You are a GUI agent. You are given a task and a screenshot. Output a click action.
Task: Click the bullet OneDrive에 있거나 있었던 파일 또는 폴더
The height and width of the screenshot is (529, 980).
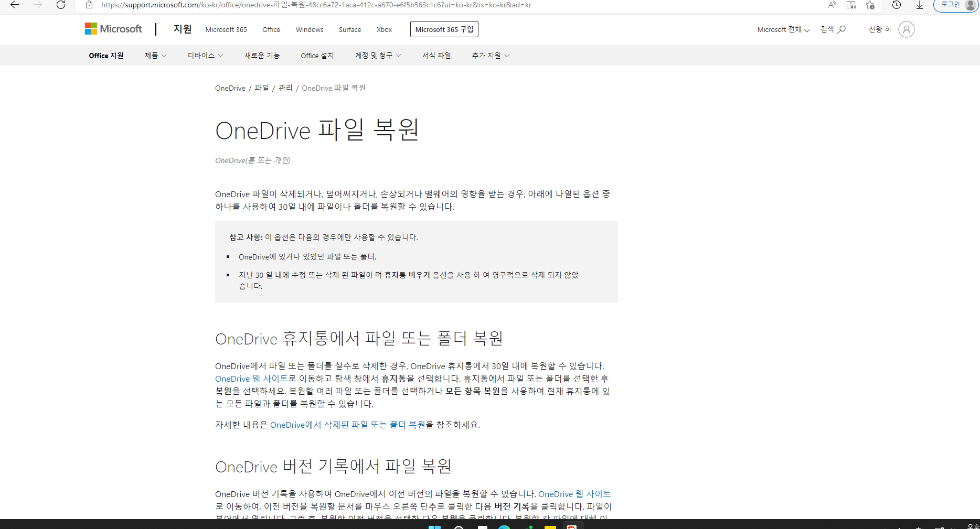pyautogui.click(x=307, y=257)
